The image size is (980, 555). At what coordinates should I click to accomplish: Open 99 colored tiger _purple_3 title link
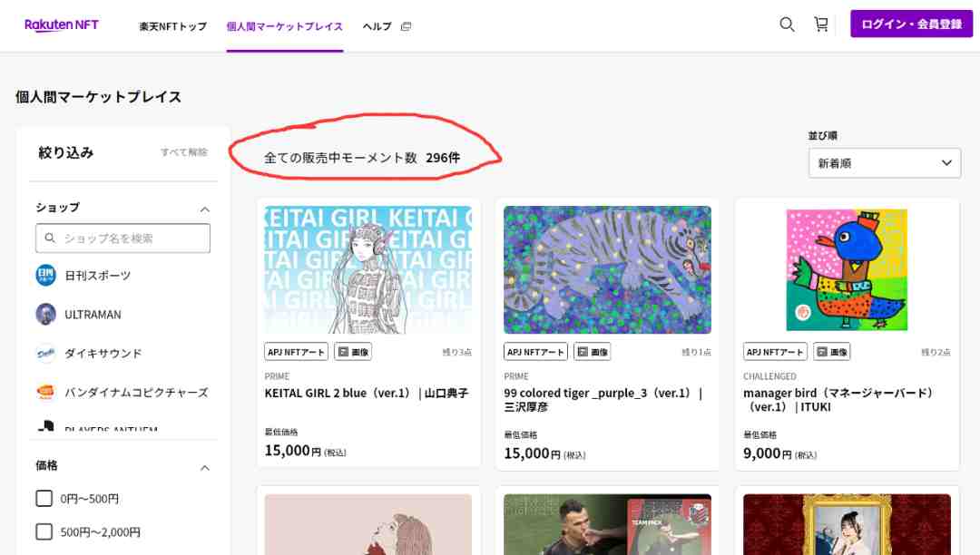click(603, 400)
